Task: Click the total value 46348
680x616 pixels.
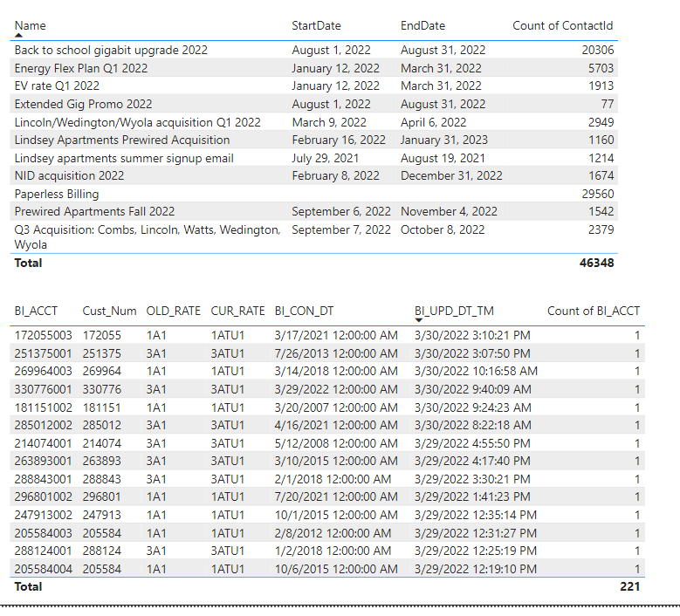Action: coord(597,264)
